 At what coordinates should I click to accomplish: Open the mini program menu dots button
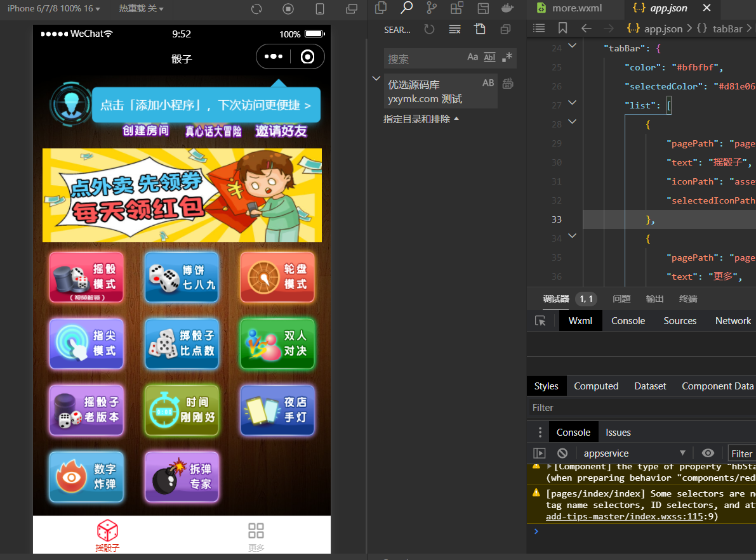[274, 57]
